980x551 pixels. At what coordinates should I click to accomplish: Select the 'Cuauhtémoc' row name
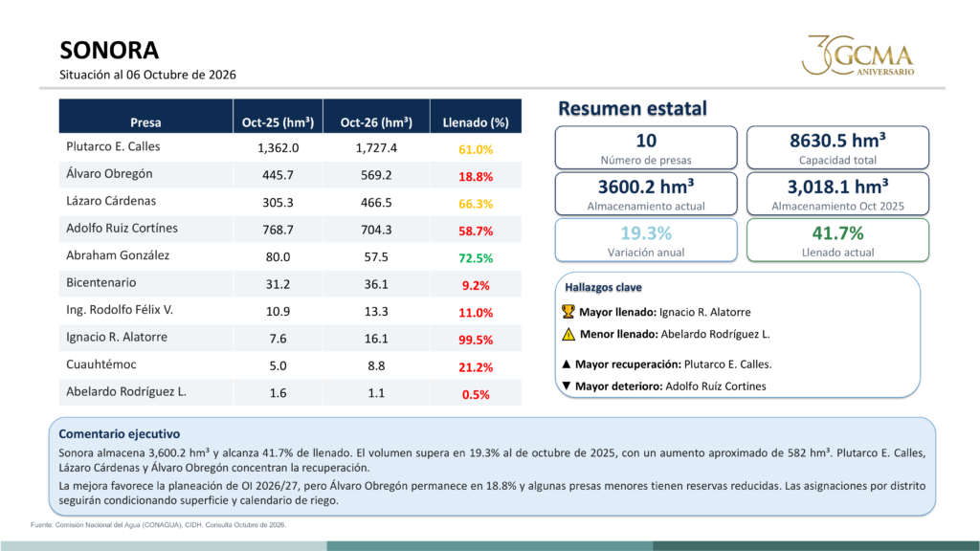[100, 364]
